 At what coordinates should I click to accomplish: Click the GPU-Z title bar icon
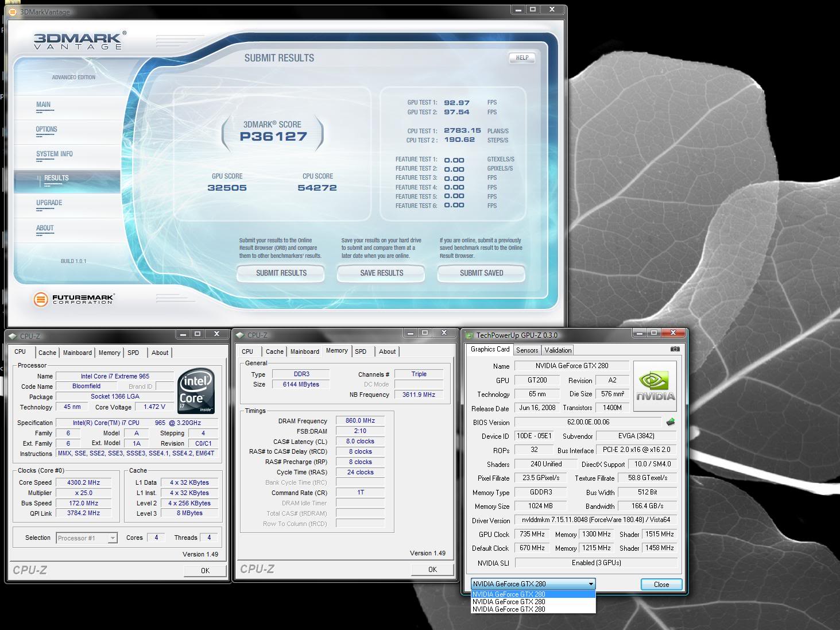click(469, 335)
